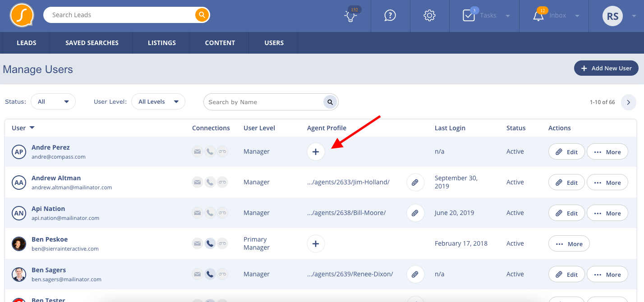
Task: Open the LISTINGS tab
Action: [x=162, y=43]
